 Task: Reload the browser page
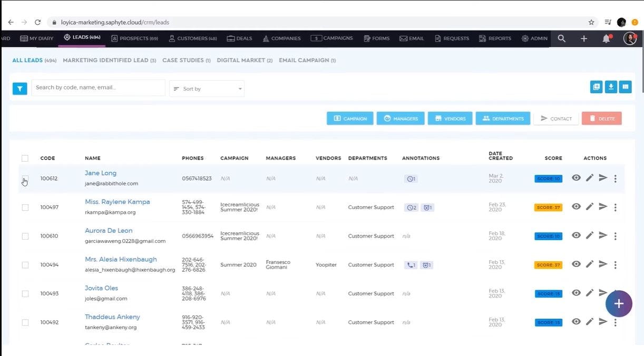[37, 22]
